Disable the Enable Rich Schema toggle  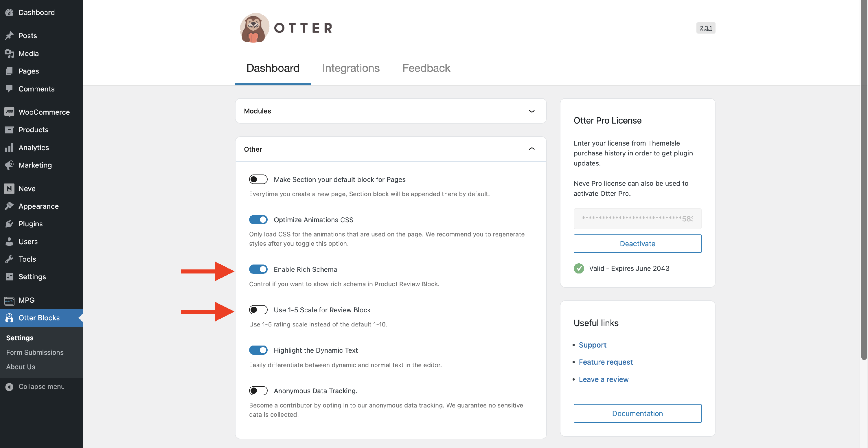click(258, 269)
